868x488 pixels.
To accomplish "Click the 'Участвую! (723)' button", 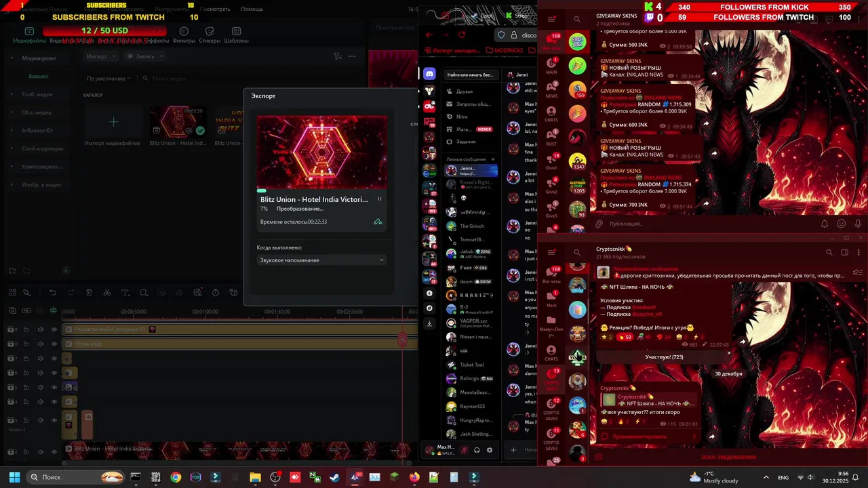I will [665, 357].
